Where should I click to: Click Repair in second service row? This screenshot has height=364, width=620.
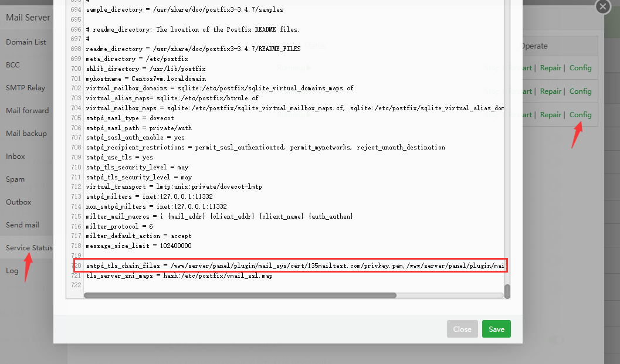click(551, 91)
